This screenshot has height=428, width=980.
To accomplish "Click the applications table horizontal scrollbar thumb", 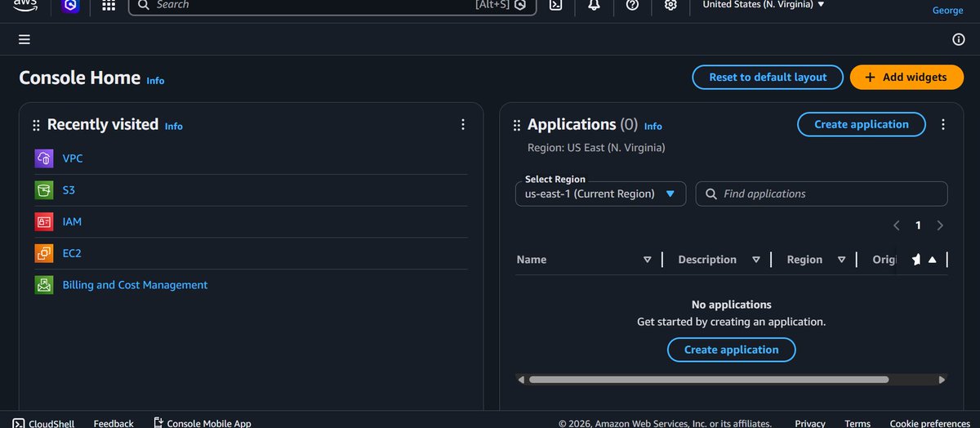I will point(709,380).
